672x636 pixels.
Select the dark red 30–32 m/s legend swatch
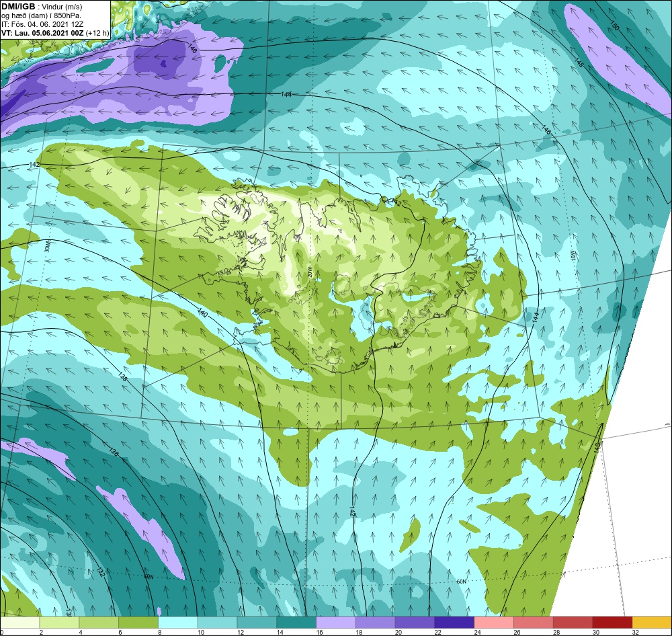pos(612,623)
